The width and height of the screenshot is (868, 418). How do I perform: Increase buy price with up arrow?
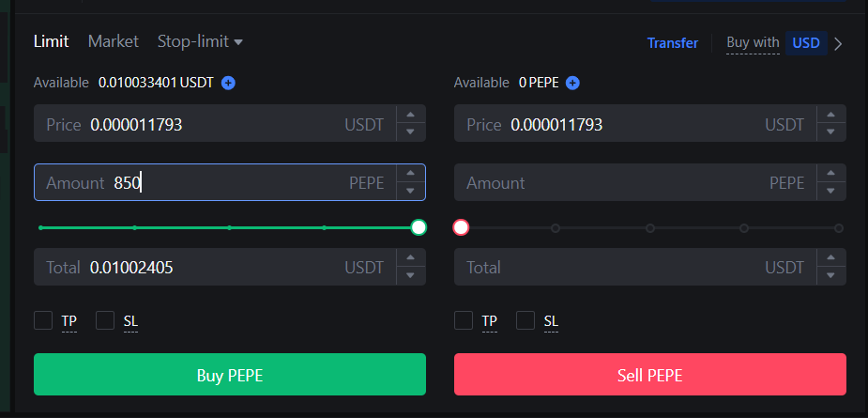click(410, 116)
